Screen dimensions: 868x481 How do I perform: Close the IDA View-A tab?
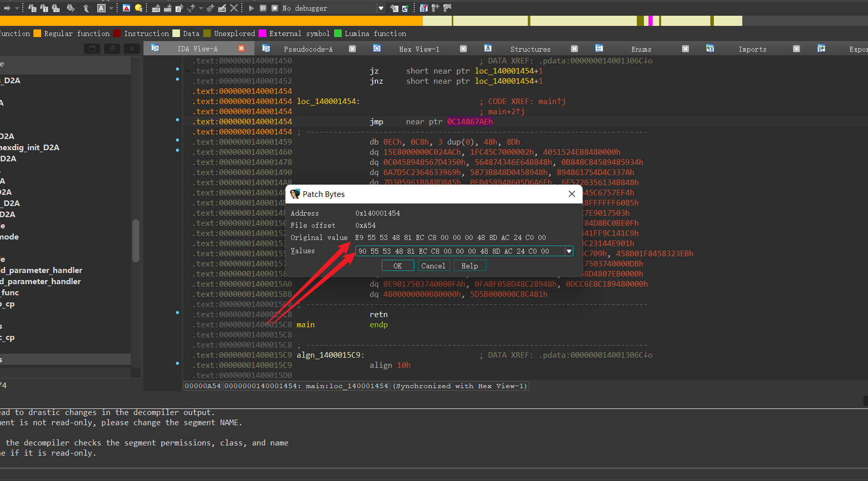click(x=241, y=48)
